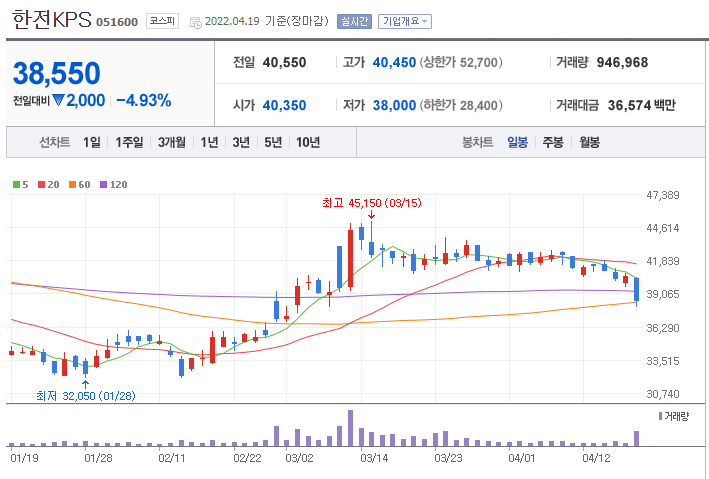This screenshot has height=479, width=709.
Task: Click the tallest volume bar near 03/14
Action: pos(350,428)
